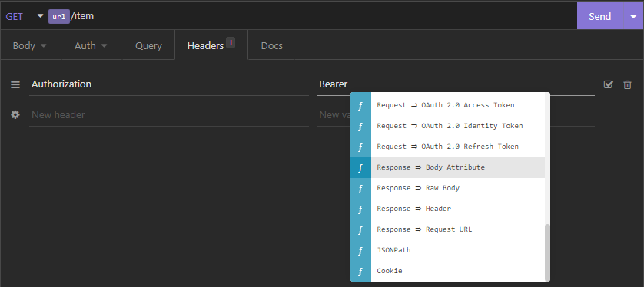Click function icon next to Cookie
This screenshot has height=287, width=644.
(x=360, y=271)
